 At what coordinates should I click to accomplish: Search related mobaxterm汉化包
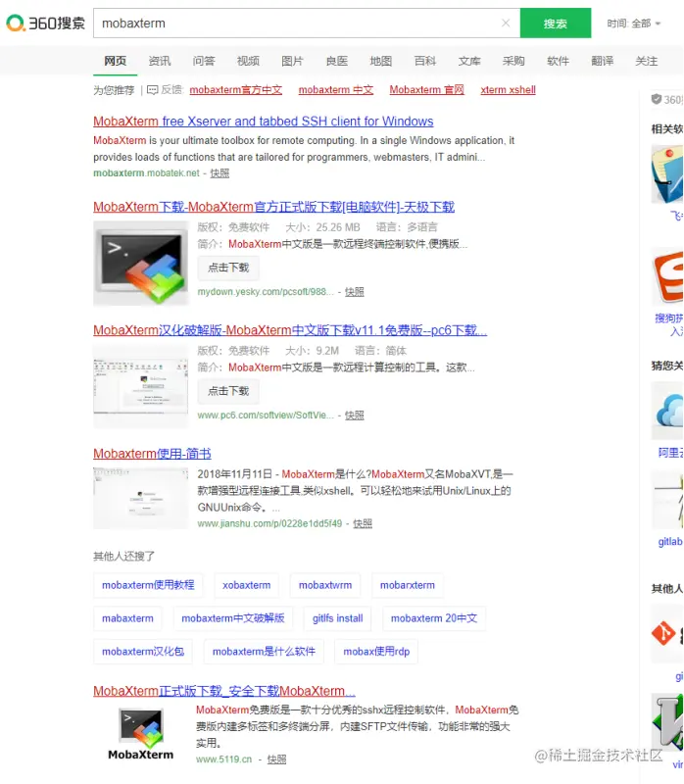click(x=143, y=652)
